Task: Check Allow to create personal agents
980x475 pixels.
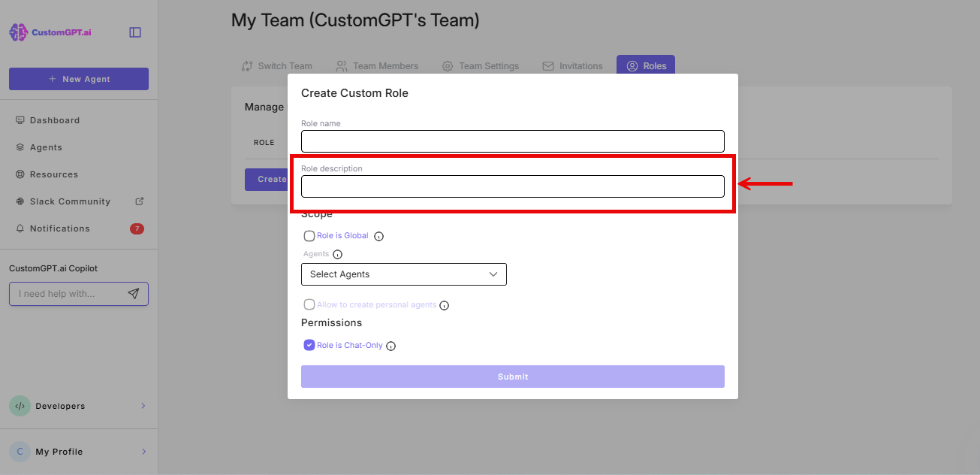Action: (309, 304)
